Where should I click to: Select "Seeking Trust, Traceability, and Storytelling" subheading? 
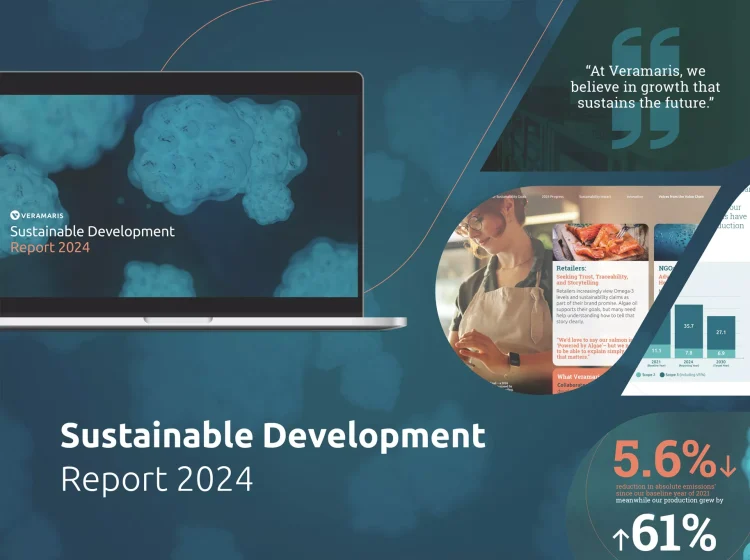(592, 280)
